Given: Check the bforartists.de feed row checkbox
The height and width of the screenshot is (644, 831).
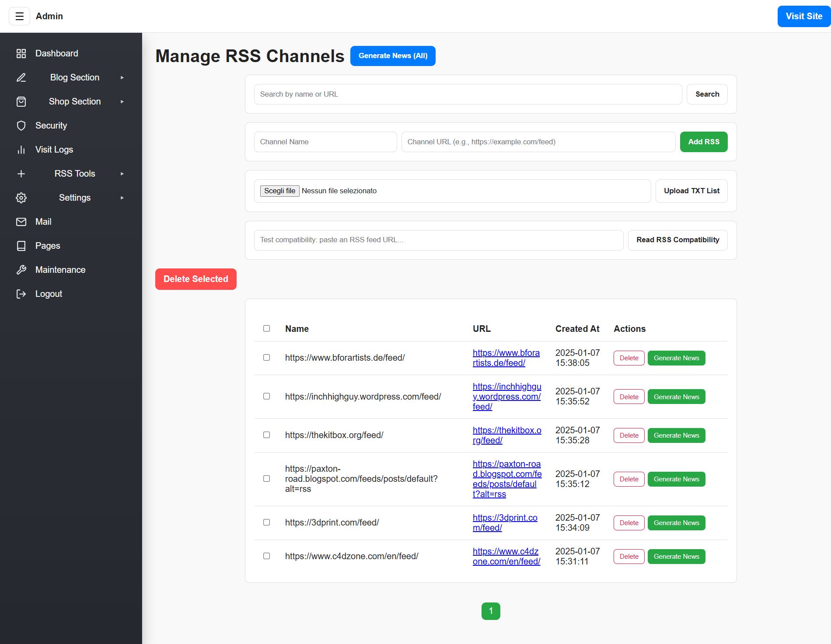Looking at the screenshot, I should (266, 358).
